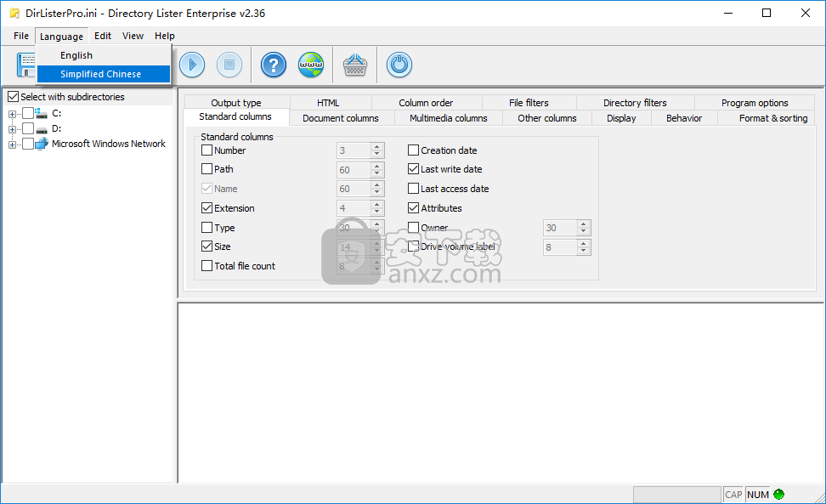Enable the Creation date checkbox
Viewport: 826px width, 504px height.
[x=414, y=150]
